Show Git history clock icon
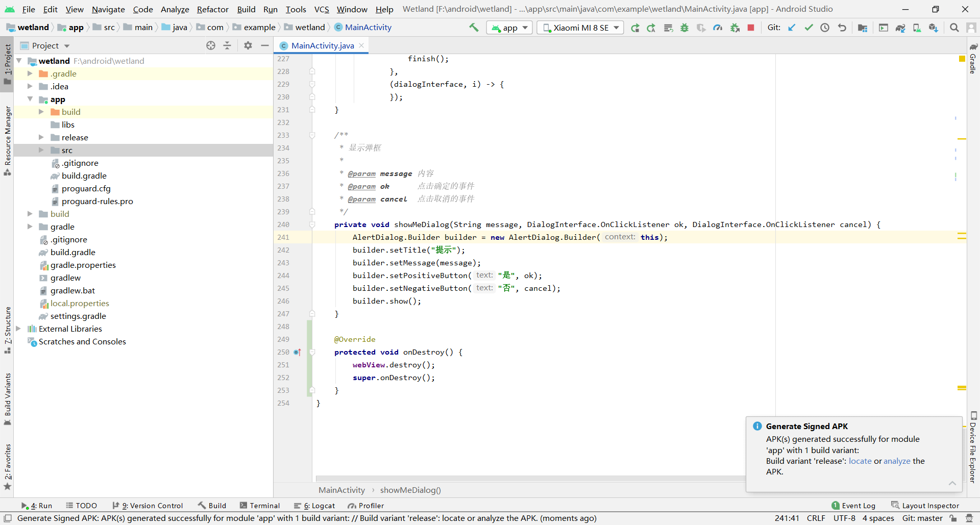The width and height of the screenshot is (980, 525). tap(825, 28)
